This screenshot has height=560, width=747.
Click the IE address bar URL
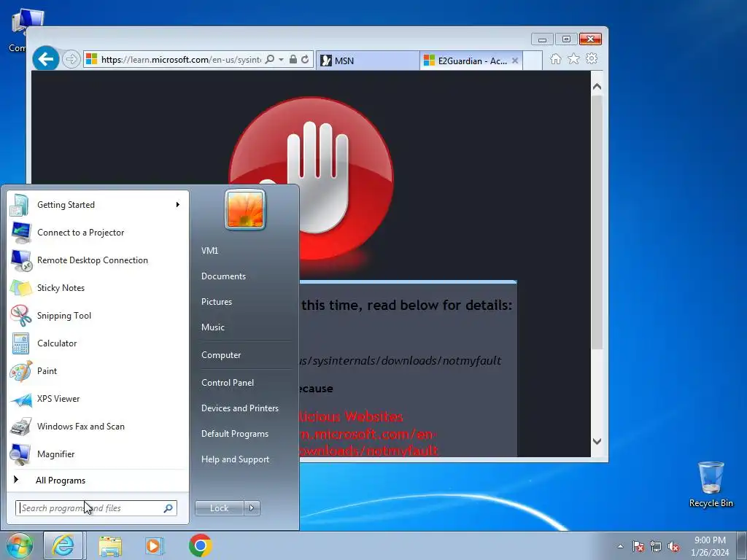click(181, 60)
